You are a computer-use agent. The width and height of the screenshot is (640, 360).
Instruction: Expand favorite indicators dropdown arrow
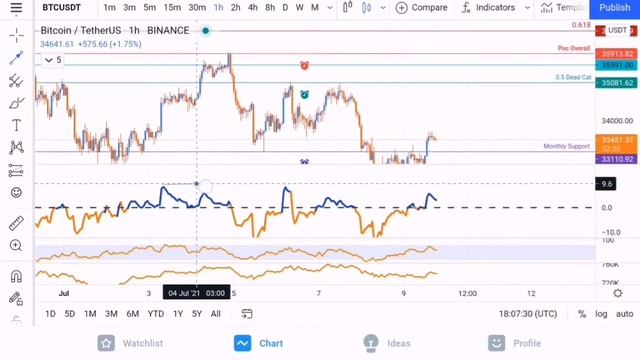tap(527, 8)
